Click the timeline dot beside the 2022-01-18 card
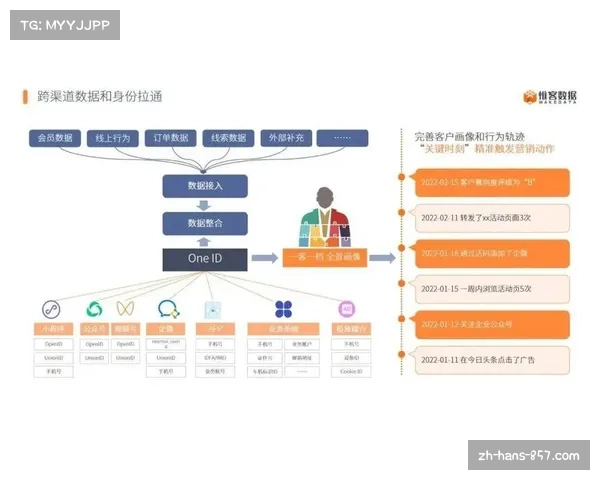The height and width of the screenshot is (480, 600). 401,248
